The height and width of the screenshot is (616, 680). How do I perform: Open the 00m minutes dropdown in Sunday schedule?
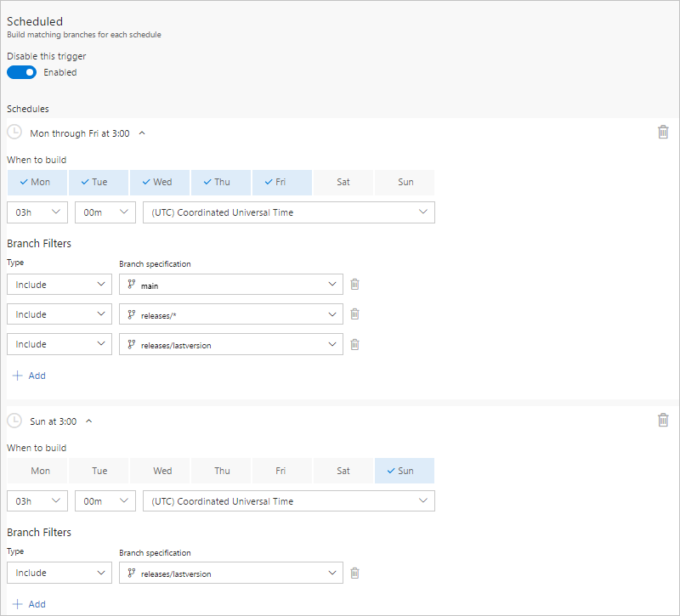105,501
